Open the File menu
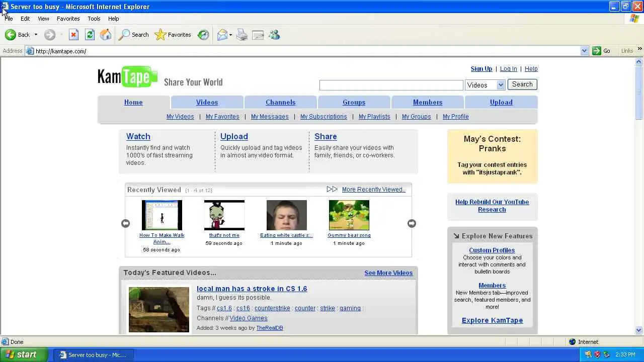644x362 pixels. click(x=9, y=19)
